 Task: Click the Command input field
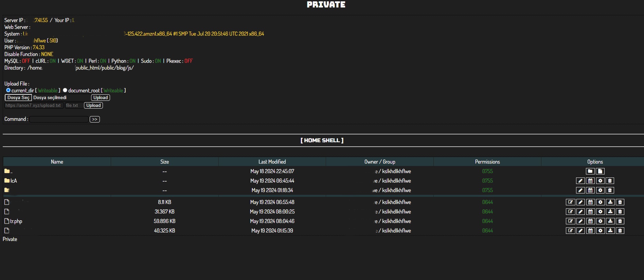pyautogui.click(x=59, y=119)
